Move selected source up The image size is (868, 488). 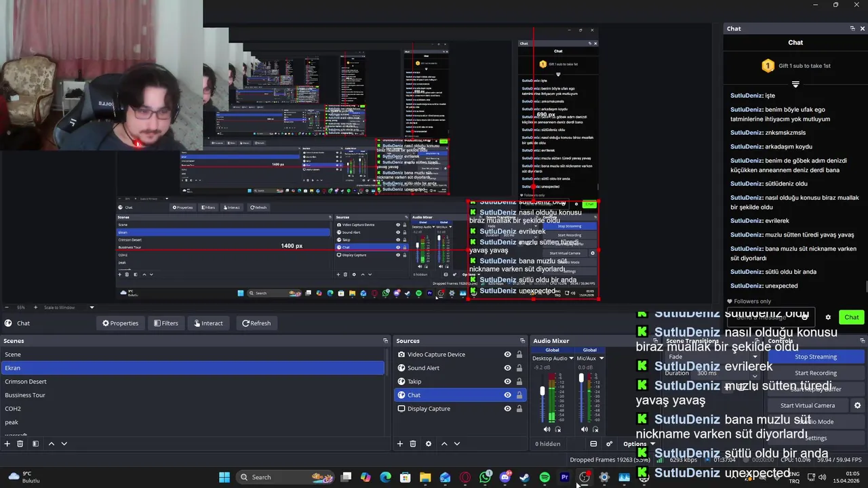(444, 444)
